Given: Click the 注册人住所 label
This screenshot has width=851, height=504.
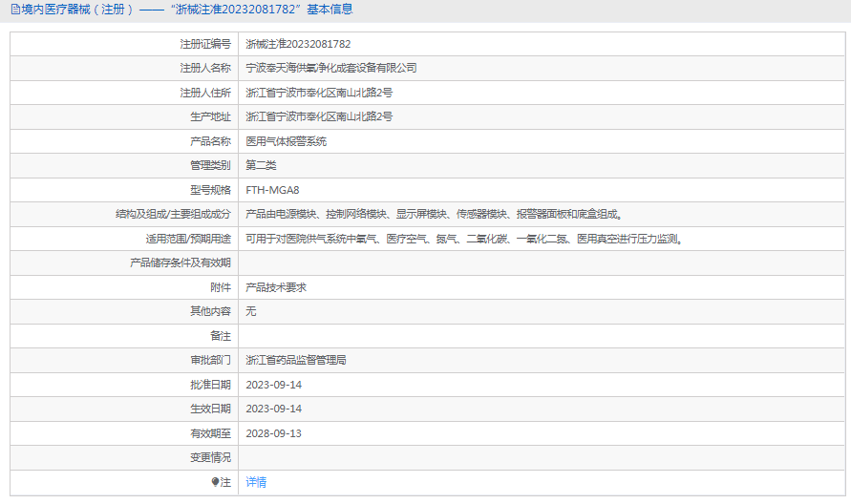Looking at the screenshot, I should click(x=205, y=93).
